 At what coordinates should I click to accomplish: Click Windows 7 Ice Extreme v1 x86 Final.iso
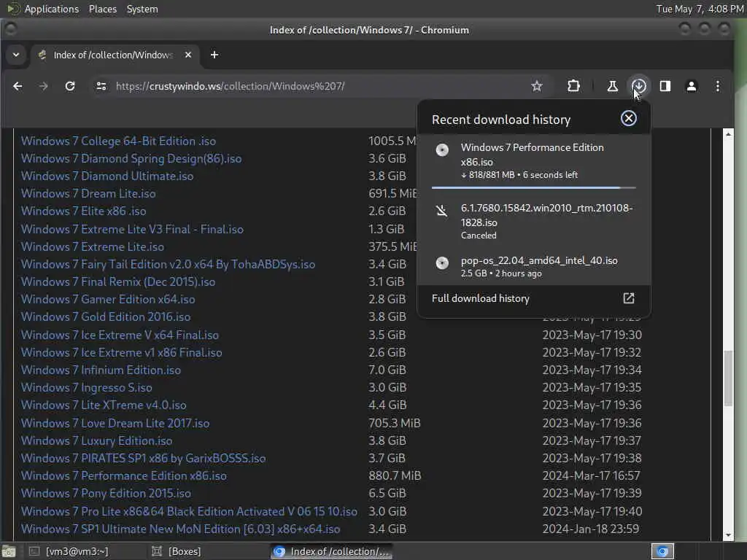pos(122,352)
